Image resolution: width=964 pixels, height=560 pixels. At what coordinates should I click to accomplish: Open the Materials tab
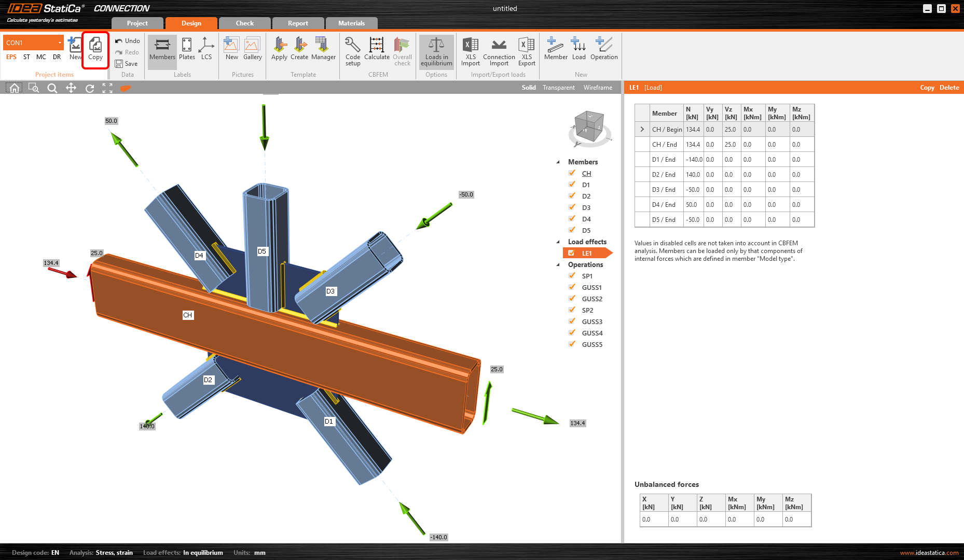(x=351, y=23)
